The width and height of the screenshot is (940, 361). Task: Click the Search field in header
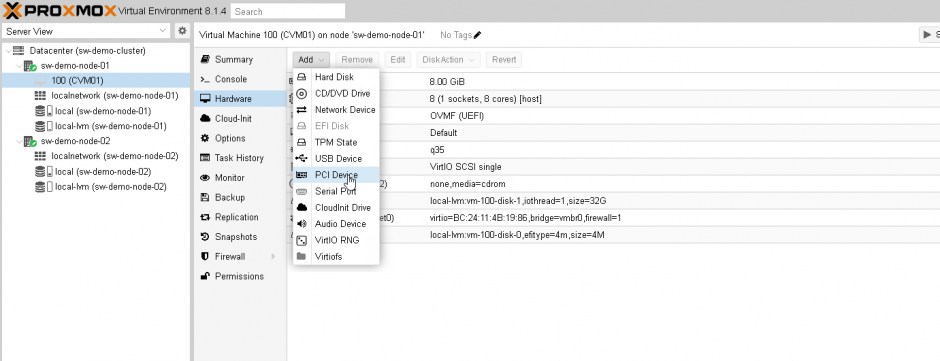tap(288, 11)
